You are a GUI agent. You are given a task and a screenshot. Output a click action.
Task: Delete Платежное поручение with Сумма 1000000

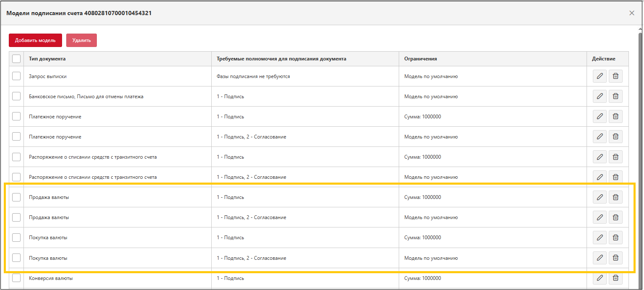click(615, 116)
